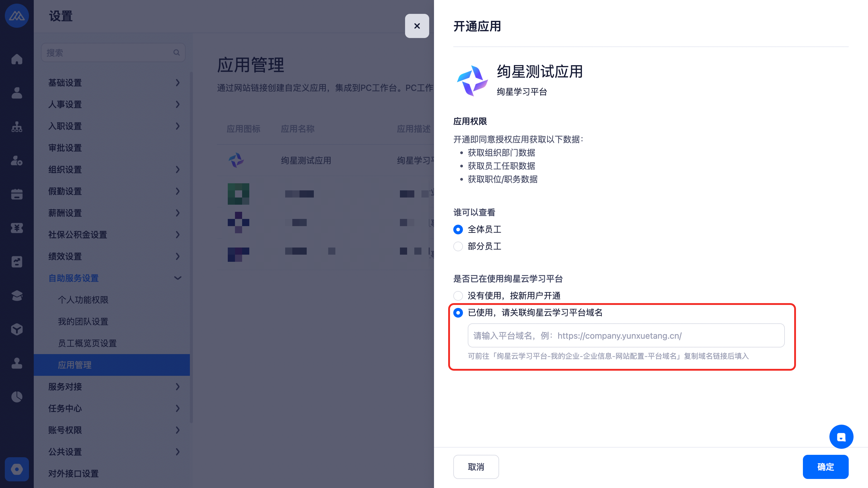Expand the 社保公积金设置 menu chevron
Viewport: 868px width, 488px height.
178,235
